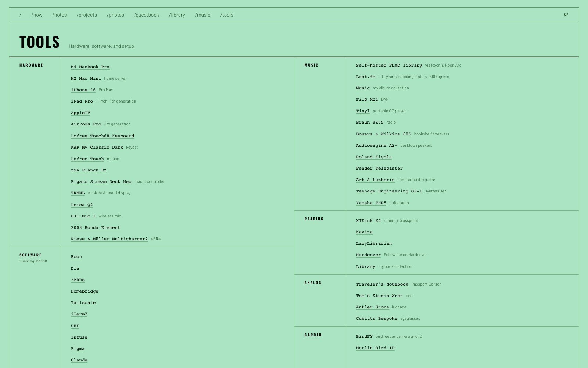Open the LazyLibrarian link
The width and height of the screenshot is (588, 368).
[374, 243]
